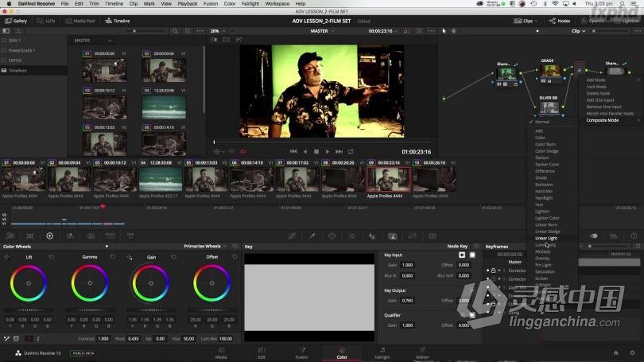
Task: Jump to the first frame in viewer
Action: [x=293, y=151]
